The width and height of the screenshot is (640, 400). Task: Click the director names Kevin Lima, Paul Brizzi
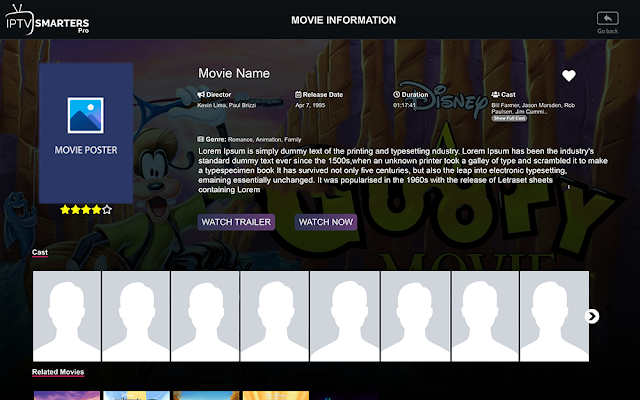pyautogui.click(x=227, y=105)
